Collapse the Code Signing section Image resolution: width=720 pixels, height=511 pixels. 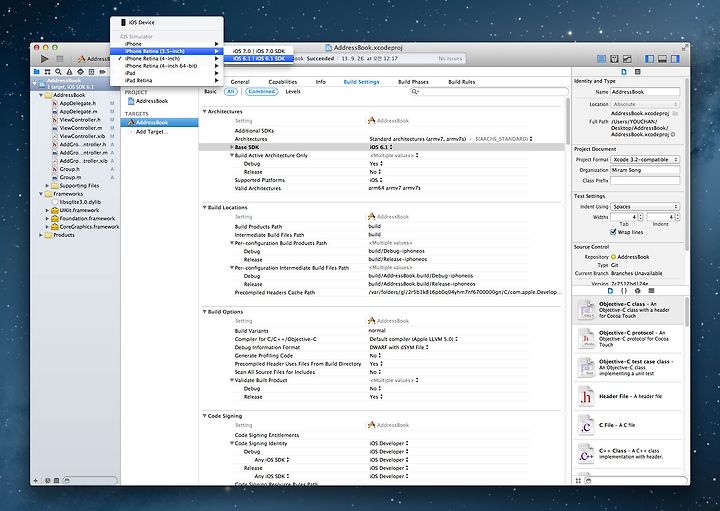coord(205,416)
